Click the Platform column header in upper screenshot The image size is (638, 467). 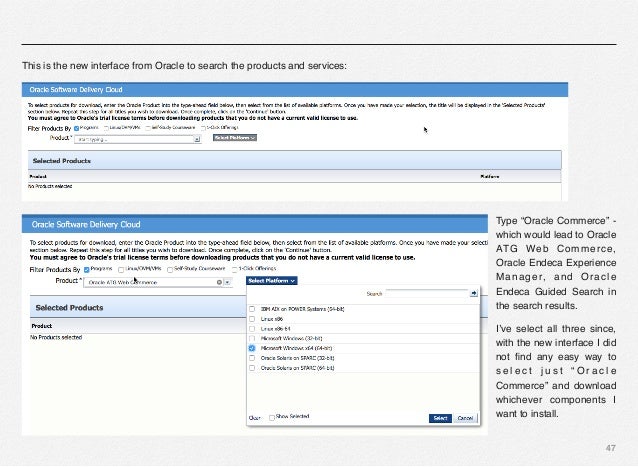coord(489,177)
